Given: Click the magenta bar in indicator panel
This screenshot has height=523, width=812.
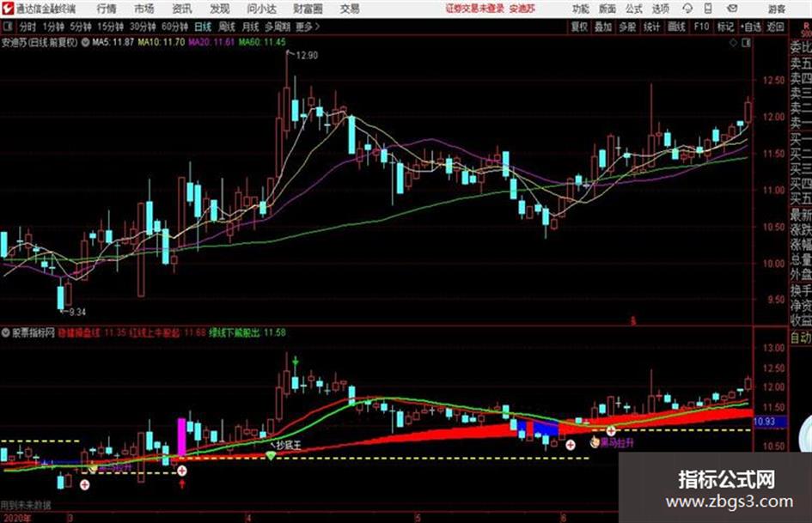Looking at the screenshot, I should [182, 438].
